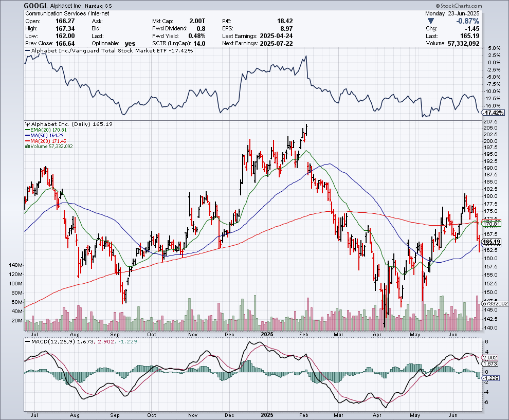Select the GOOGL ticker symbol
509x420 pixels.
tap(36, 6)
